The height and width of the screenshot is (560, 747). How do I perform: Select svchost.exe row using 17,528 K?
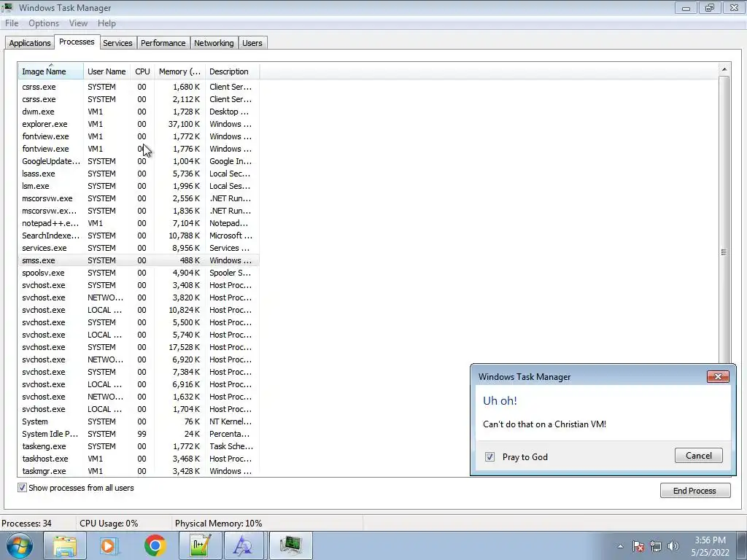click(138, 347)
